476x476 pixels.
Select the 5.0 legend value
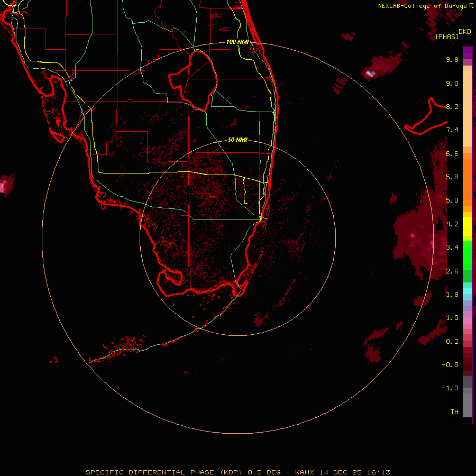tap(452, 200)
